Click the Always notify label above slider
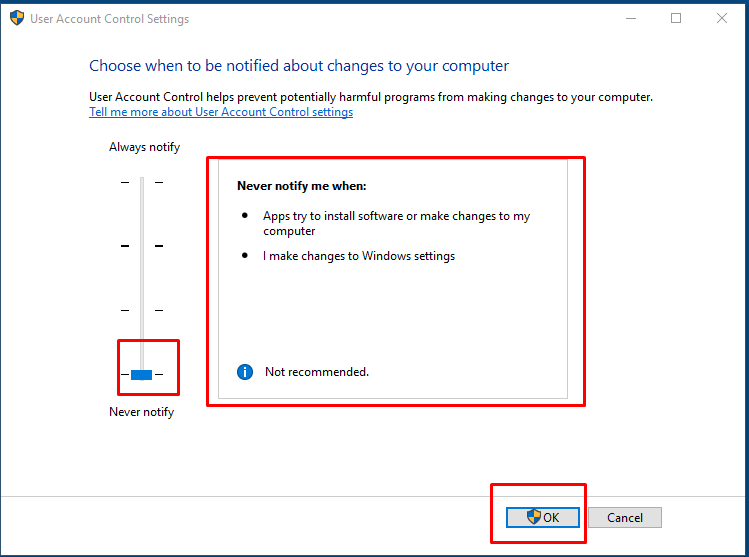 click(144, 147)
